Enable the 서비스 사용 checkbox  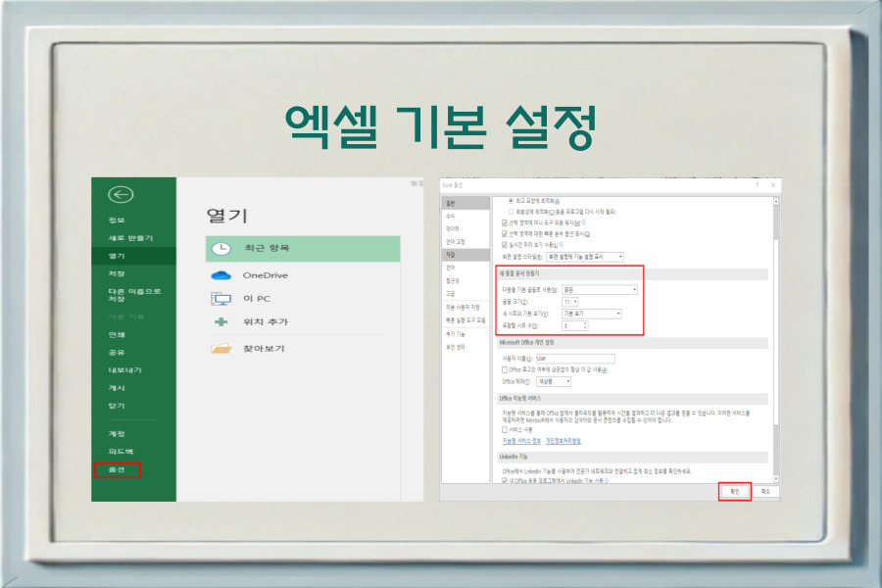[505, 430]
